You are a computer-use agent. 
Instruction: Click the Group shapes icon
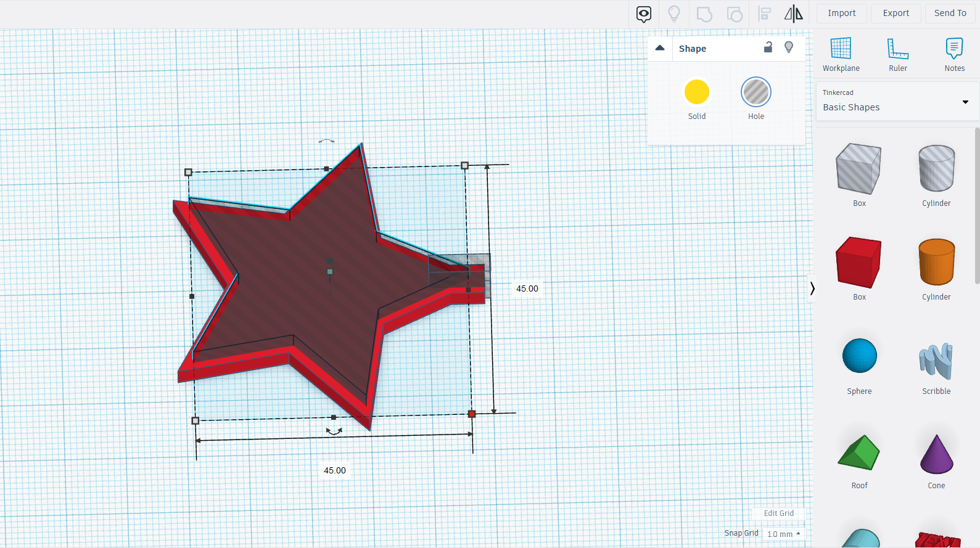coord(704,14)
